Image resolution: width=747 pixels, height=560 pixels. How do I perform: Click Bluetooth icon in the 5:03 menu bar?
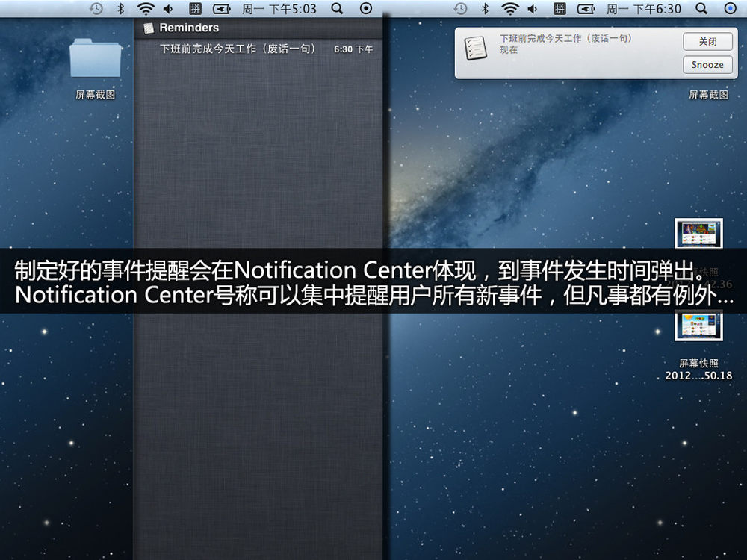(121, 8)
